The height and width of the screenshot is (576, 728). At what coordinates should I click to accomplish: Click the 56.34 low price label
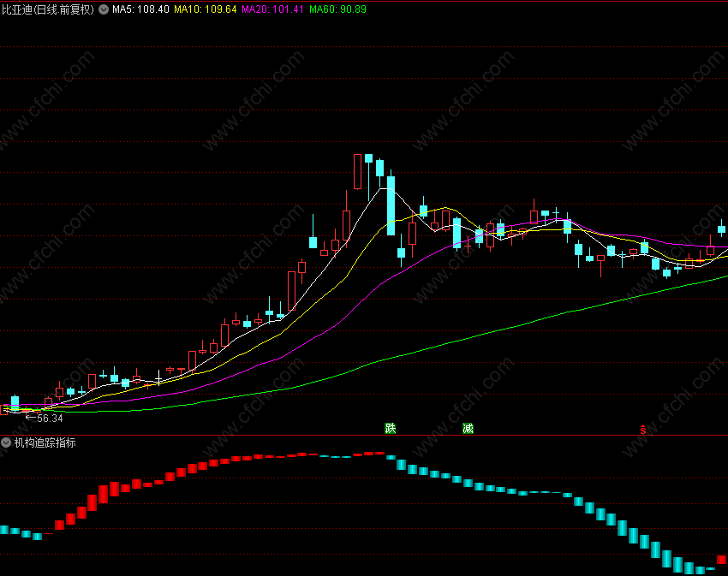click(x=50, y=419)
